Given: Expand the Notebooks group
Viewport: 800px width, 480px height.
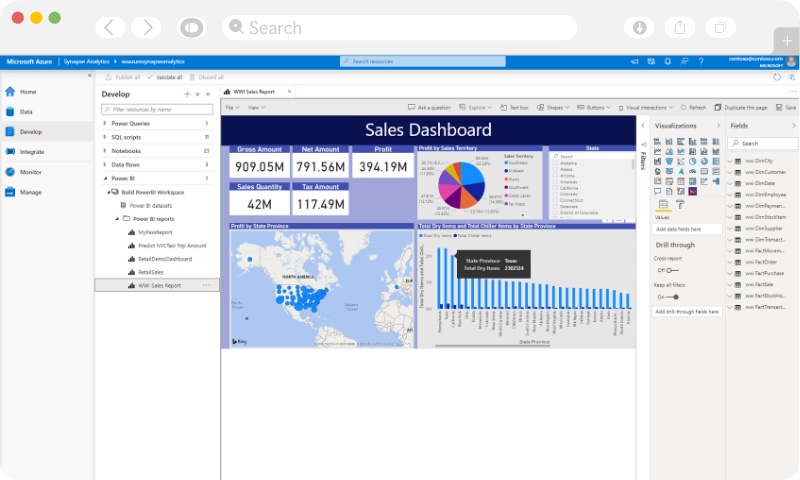Looking at the screenshot, I should tap(105, 151).
